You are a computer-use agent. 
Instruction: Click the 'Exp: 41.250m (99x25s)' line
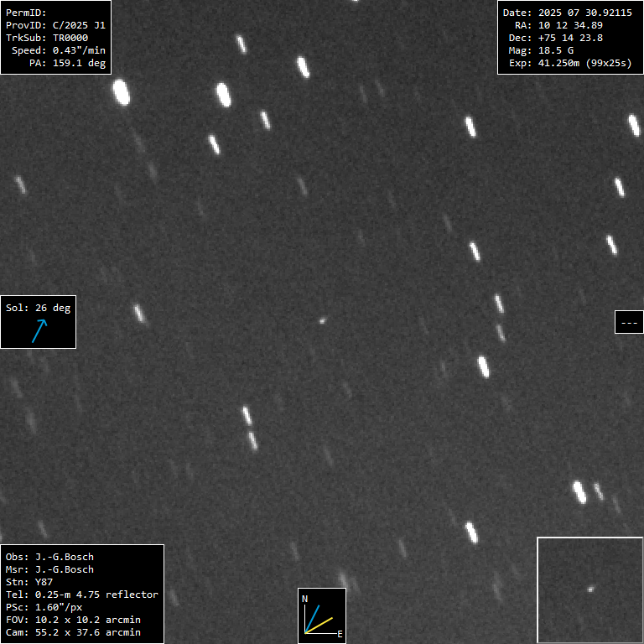(570, 63)
